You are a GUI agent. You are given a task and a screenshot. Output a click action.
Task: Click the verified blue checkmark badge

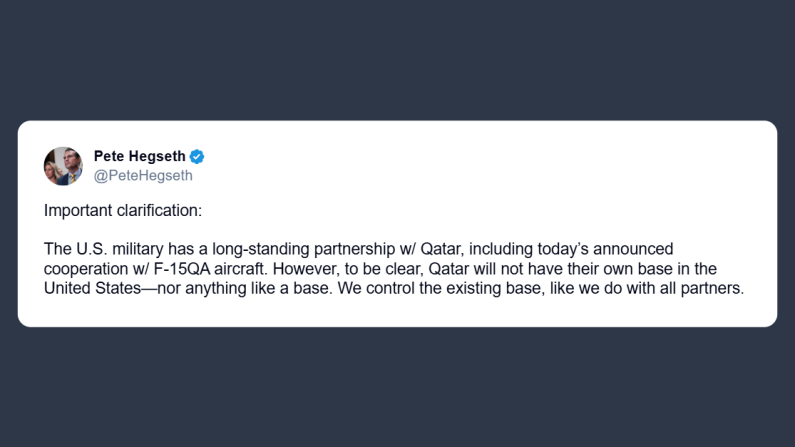tap(198, 156)
